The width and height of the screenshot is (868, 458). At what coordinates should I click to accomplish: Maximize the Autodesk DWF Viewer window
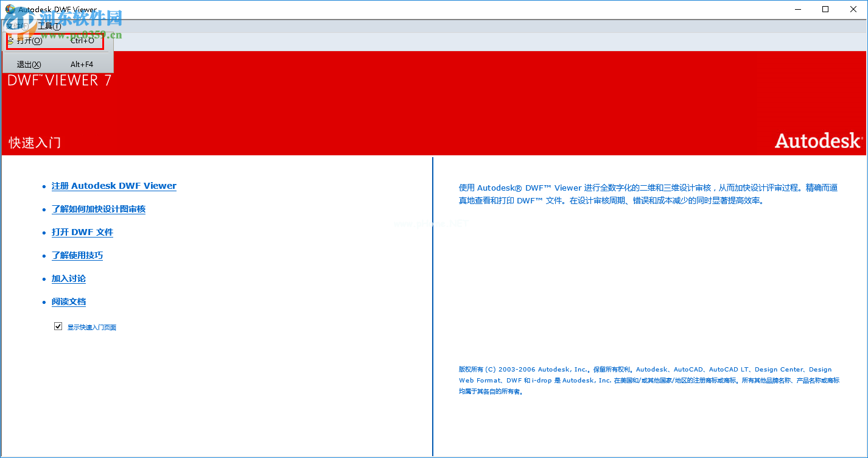(825, 9)
